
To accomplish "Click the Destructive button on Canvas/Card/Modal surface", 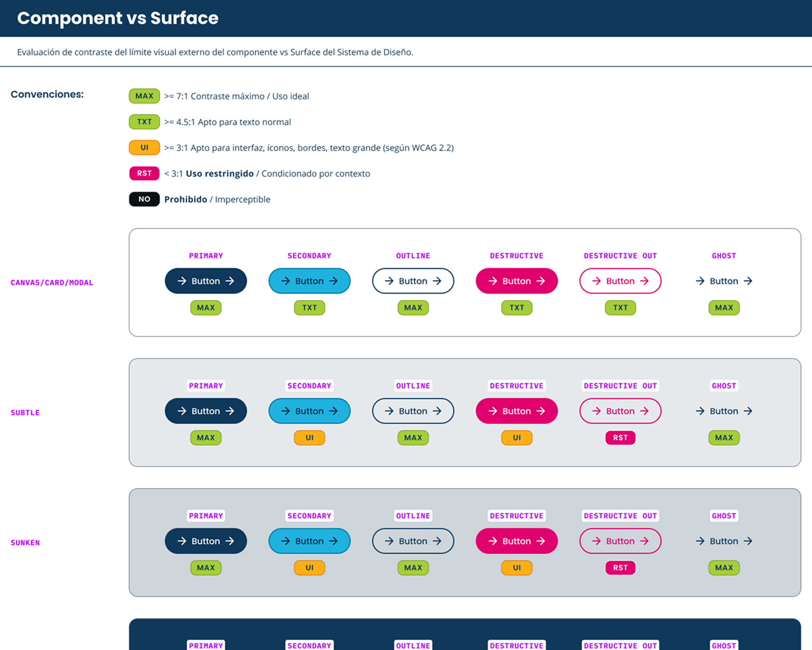I will [x=517, y=281].
